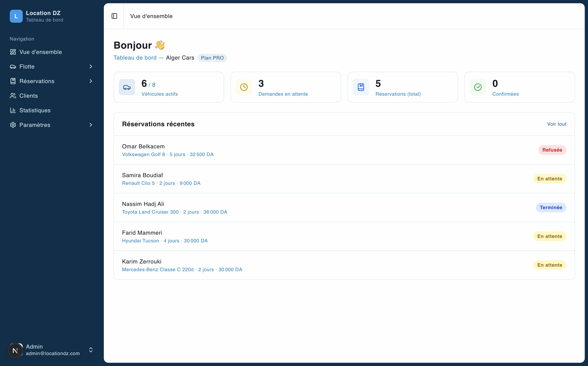Click the Vue d'ensemble grid icon
The image size is (588, 366).
click(13, 52)
